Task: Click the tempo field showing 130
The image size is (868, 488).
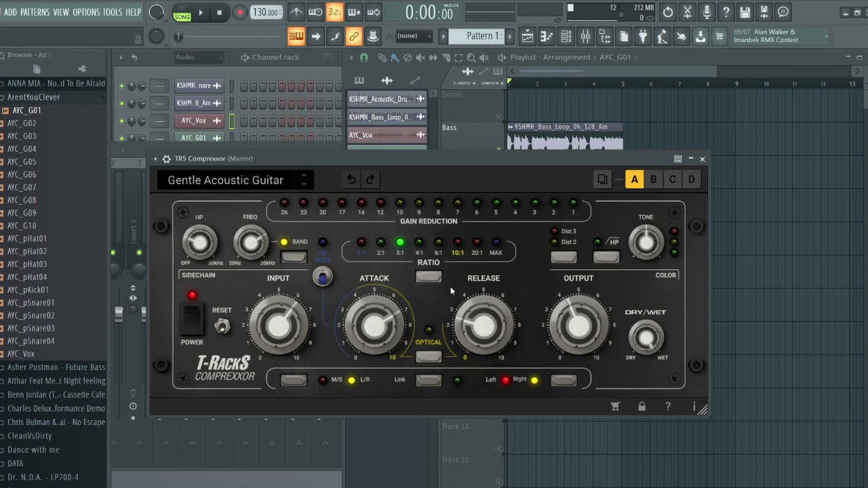Action: pos(267,12)
